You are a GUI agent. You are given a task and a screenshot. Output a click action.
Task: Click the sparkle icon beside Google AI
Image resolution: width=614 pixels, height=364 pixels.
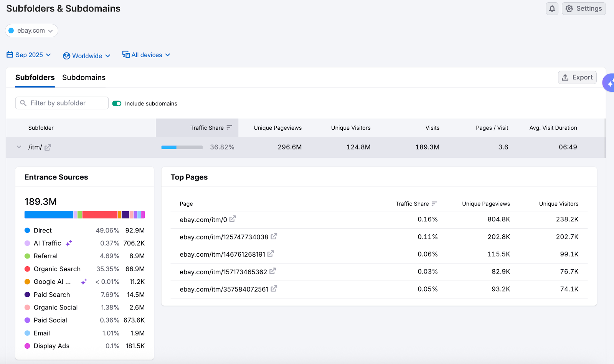click(84, 282)
